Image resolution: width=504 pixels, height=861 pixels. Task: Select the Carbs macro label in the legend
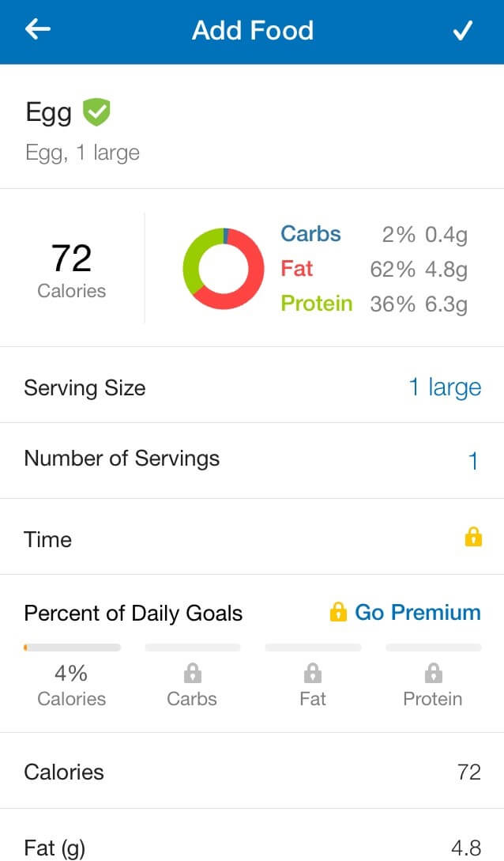point(311,234)
